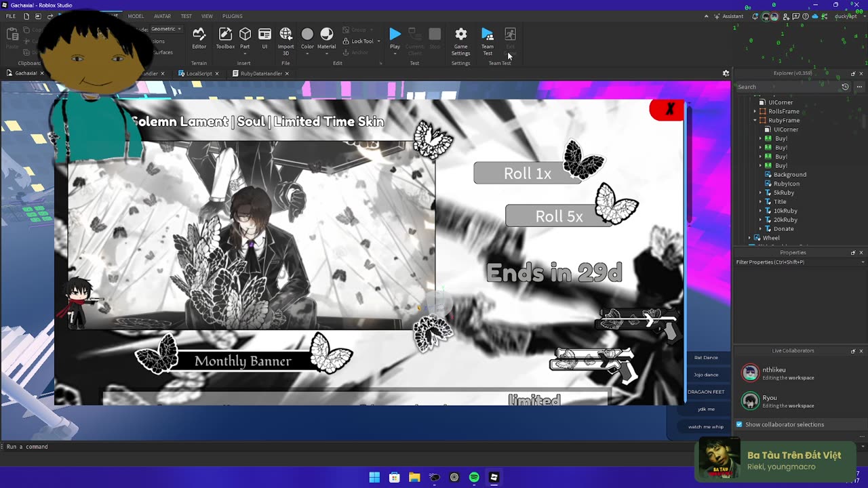The height and width of the screenshot is (488, 868).
Task: Open the Assistant panel
Action: click(728, 16)
